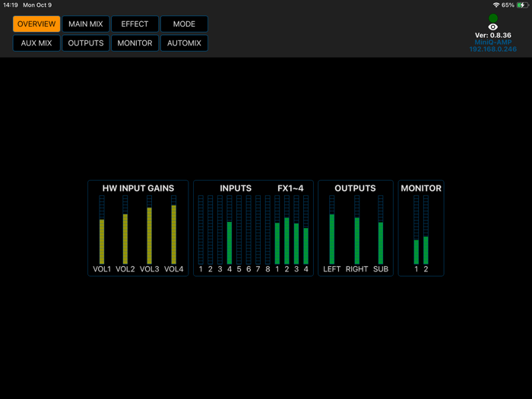The height and width of the screenshot is (399, 532).
Task: Click the VOL2 gain meter
Action: (125, 230)
